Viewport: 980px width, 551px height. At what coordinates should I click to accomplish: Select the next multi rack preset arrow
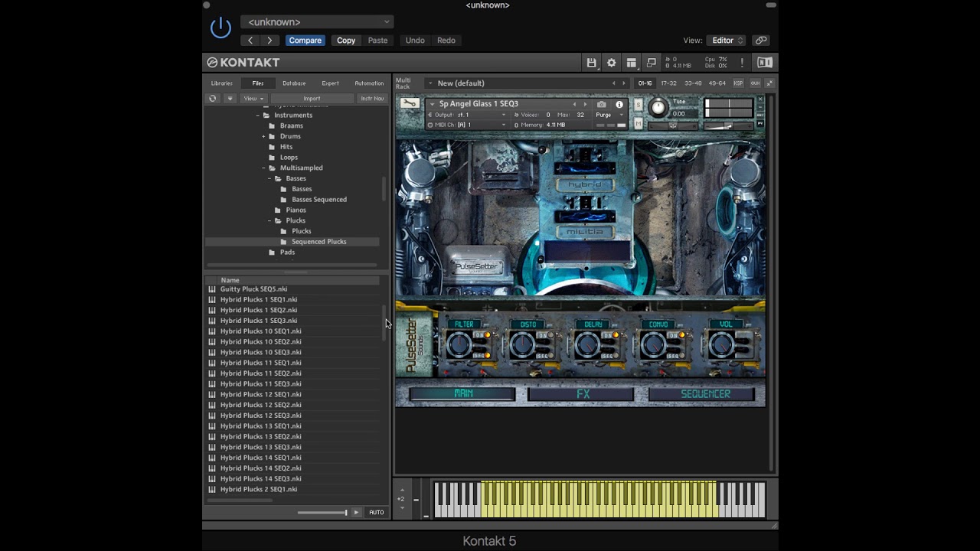pos(623,83)
